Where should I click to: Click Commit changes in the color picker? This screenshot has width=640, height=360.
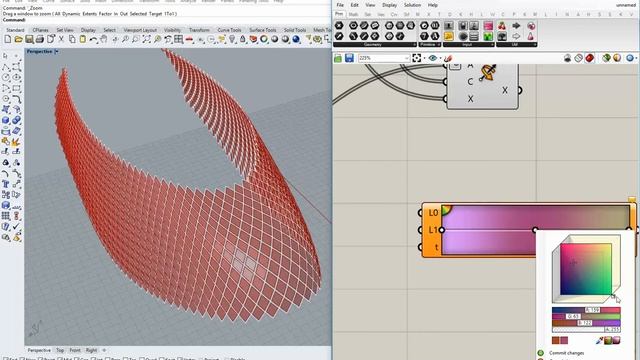(566, 353)
